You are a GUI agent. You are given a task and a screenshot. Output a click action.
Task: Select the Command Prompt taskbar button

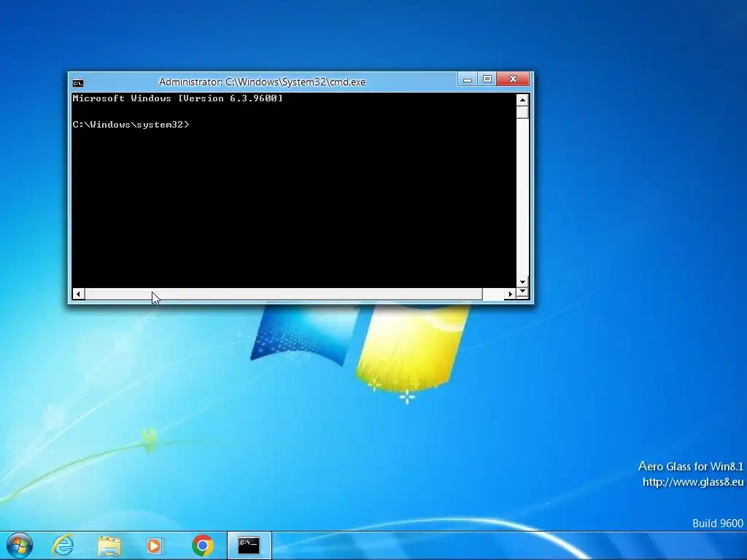click(x=249, y=545)
